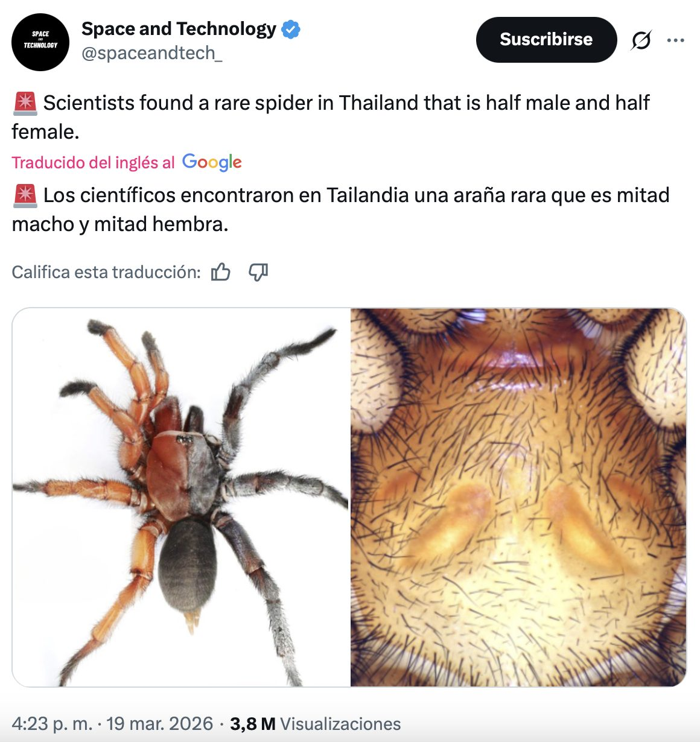Click the 'Traducido del inglés al' link

click(x=93, y=163)
